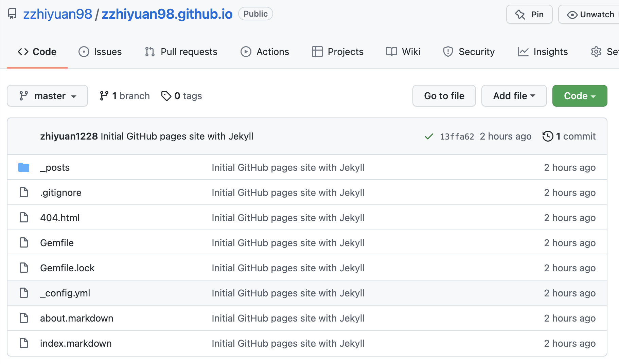The image size is (619, 364).
Task: Click the Go to file button
Action: tap(444, 96)
